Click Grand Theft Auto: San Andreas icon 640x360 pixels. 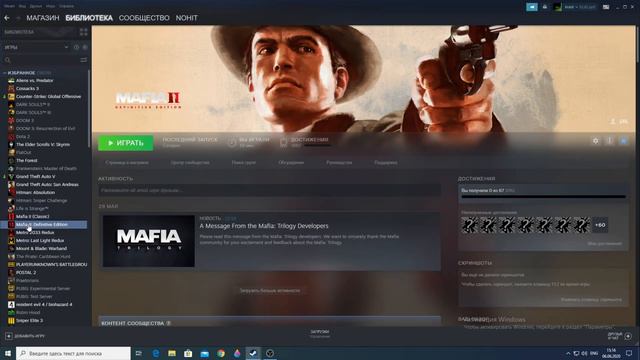tap(11, 184)
